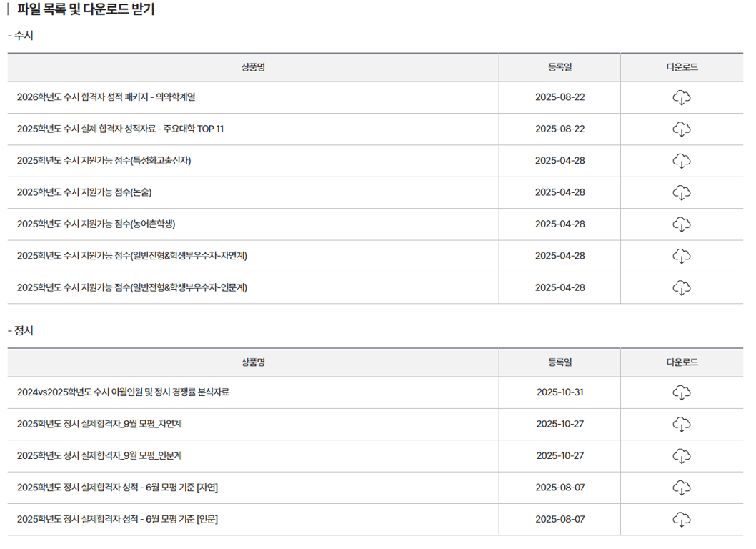Download 정시 실제합격자 9월 모평 인문계 file
The image size is (756, 549).
coord(682,455)
